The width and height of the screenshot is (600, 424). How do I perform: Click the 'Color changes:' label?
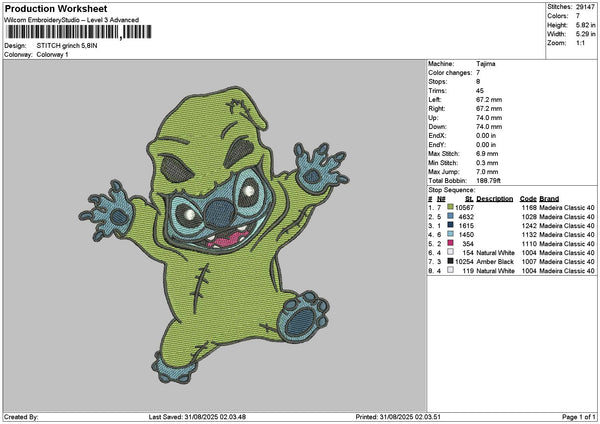450,73
